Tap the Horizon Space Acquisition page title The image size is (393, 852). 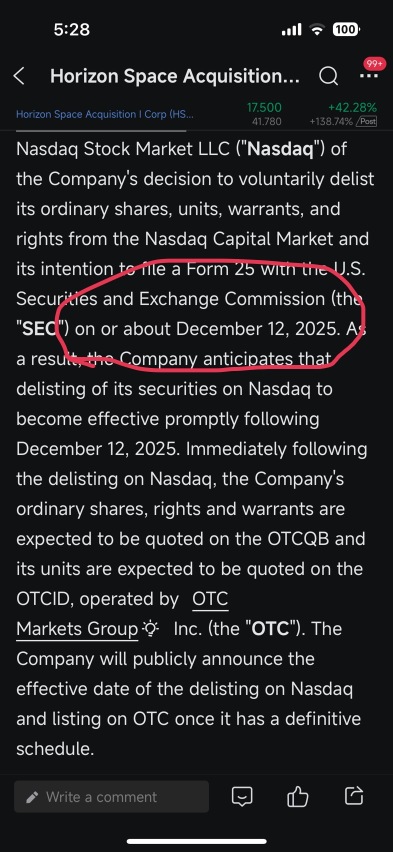[175, 77]
